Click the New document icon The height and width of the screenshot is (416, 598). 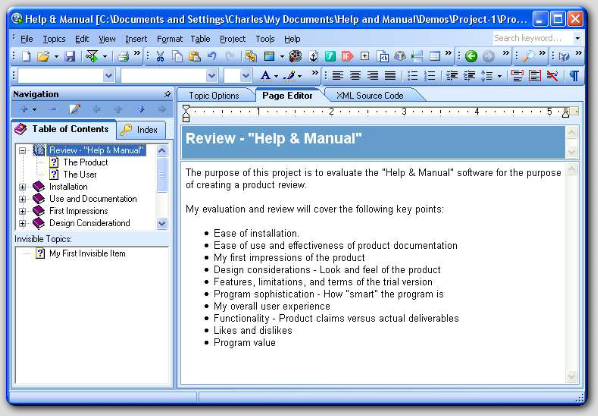(26, 56)
